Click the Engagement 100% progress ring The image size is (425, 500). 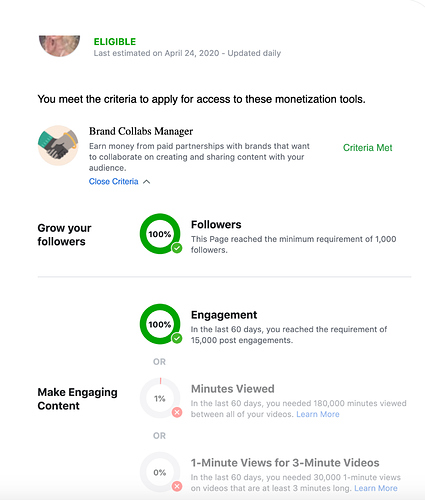pos(160,324)
